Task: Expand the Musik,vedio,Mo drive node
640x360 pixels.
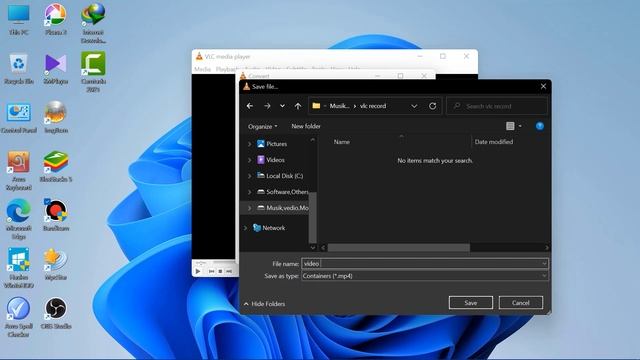Action: tap(249, 208)
